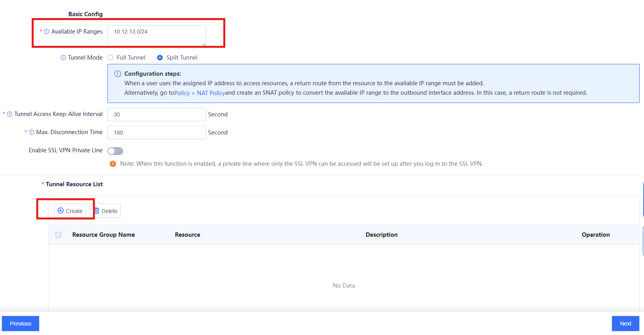The height and width of the screenshot is (335, 644).
Task: Open the NAT Policy link
Action: click(211, 93)
